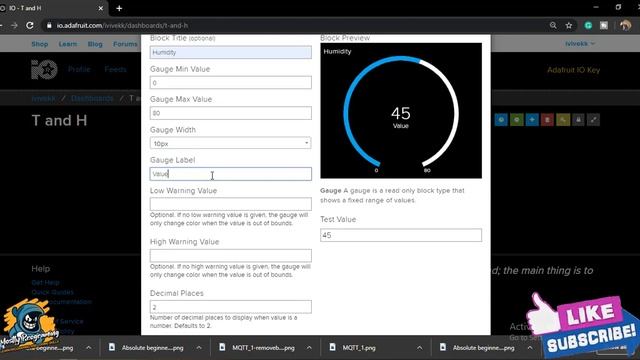
Task: Click the browser address bar URL
Action: coord(122,25)
